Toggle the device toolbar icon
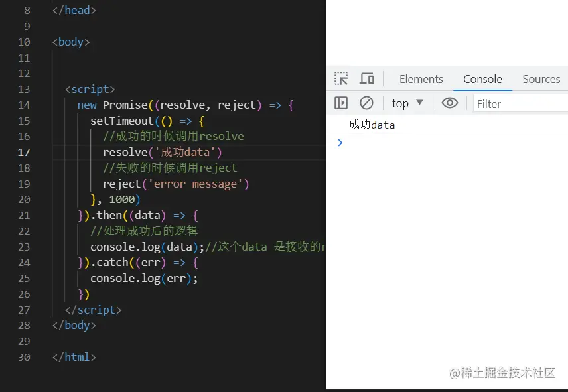 click(366, 78)
